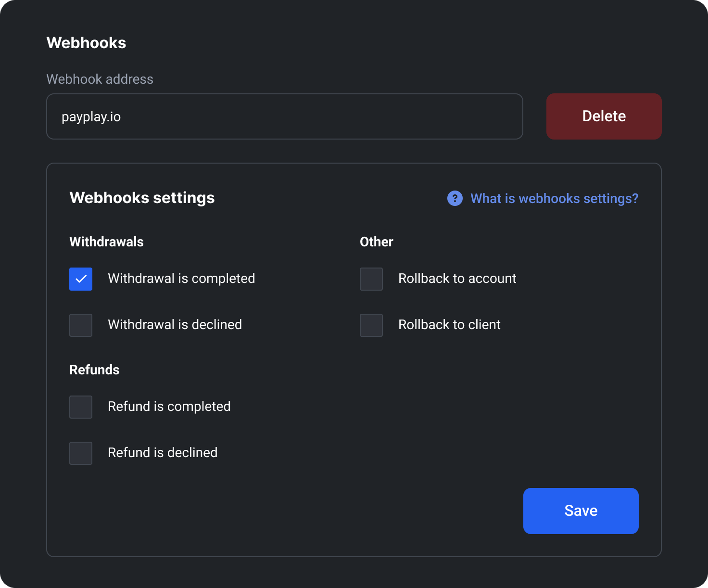Image resolution: width=708 pixels, height=588 pixels.
Task: Click the 'Withdrawal is completed' label text
Action: [x=181, y=279]
